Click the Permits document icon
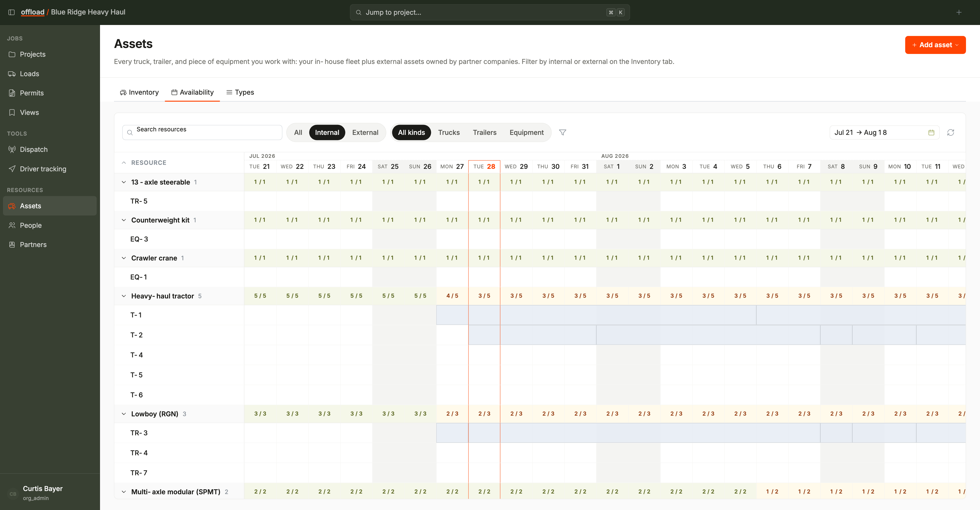This screenshot has height=510, width=980. tap(12, 93)
